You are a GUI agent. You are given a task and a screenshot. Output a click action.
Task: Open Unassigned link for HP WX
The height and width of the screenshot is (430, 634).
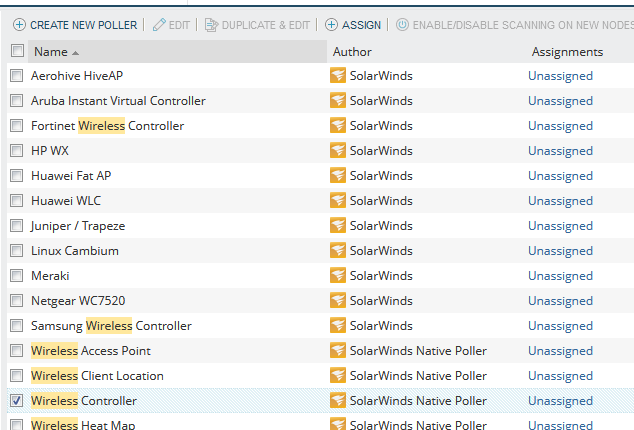click(x=560, y=151)
